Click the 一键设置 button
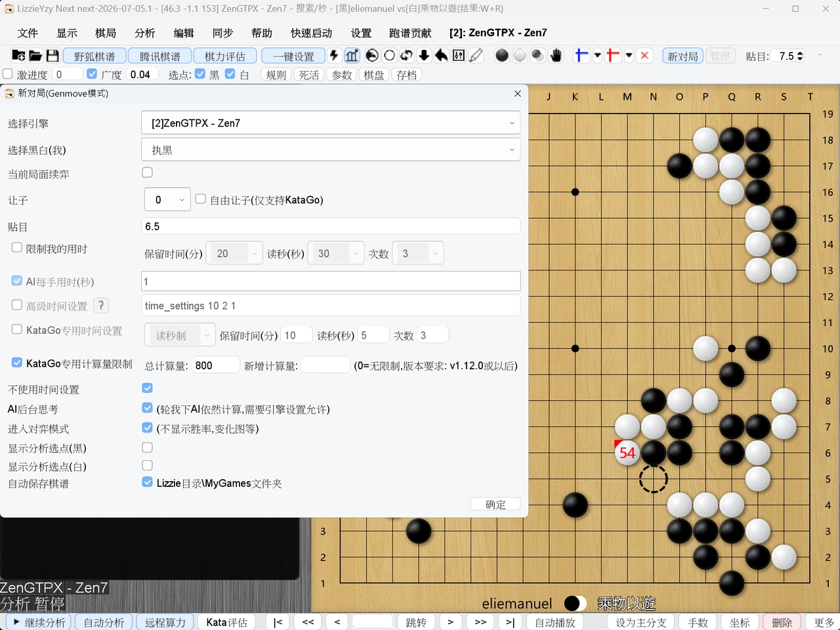840x630 pixels. (x=294, y=56)
